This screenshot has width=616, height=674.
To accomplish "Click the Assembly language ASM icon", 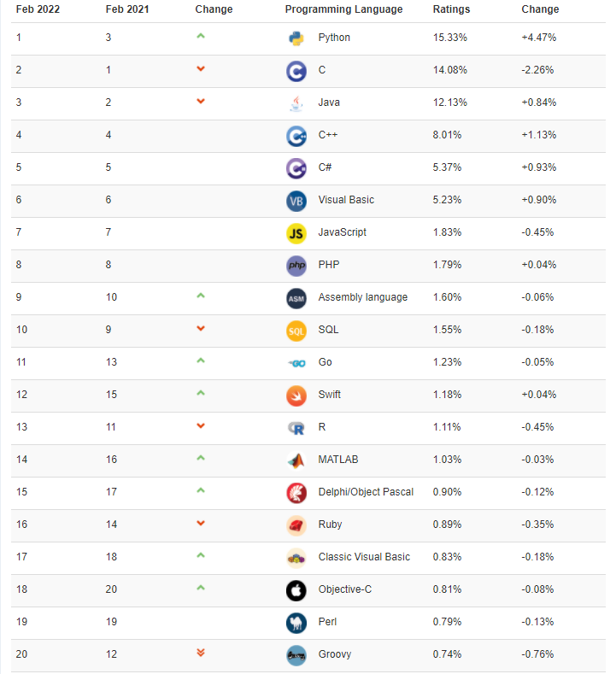I will tap(296, 299).
